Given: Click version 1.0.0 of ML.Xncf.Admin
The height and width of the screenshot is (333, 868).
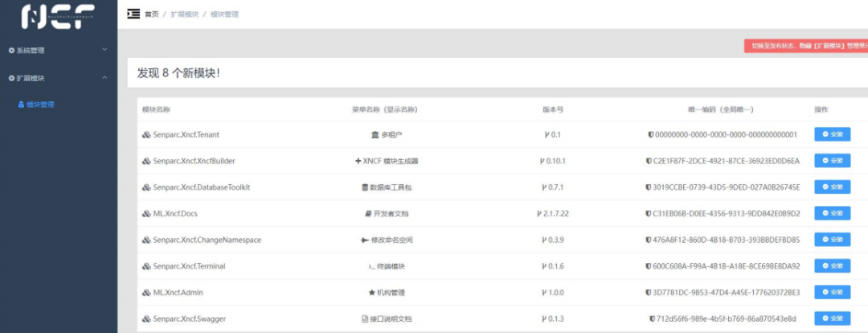Looking at the screenshot, I should pos(556,293).
